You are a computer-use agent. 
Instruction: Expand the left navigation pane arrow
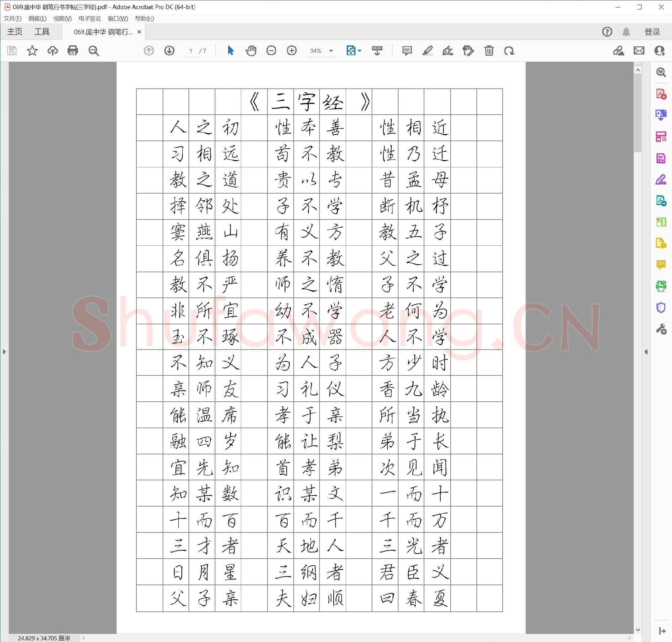4,352
